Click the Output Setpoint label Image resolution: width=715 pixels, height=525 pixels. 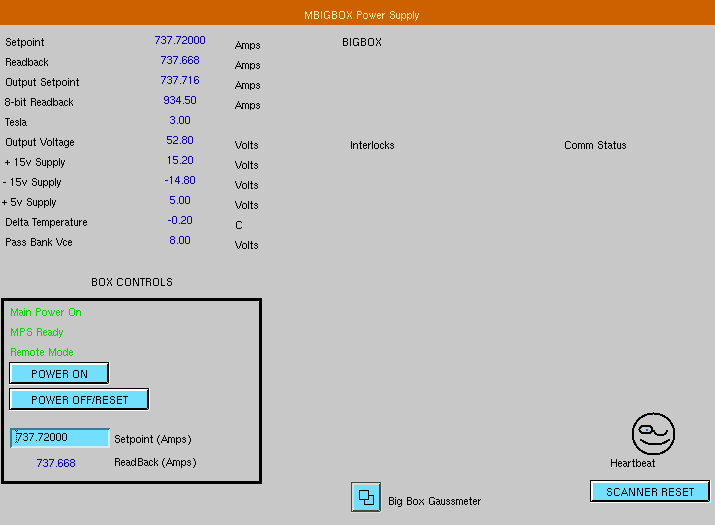42,83
